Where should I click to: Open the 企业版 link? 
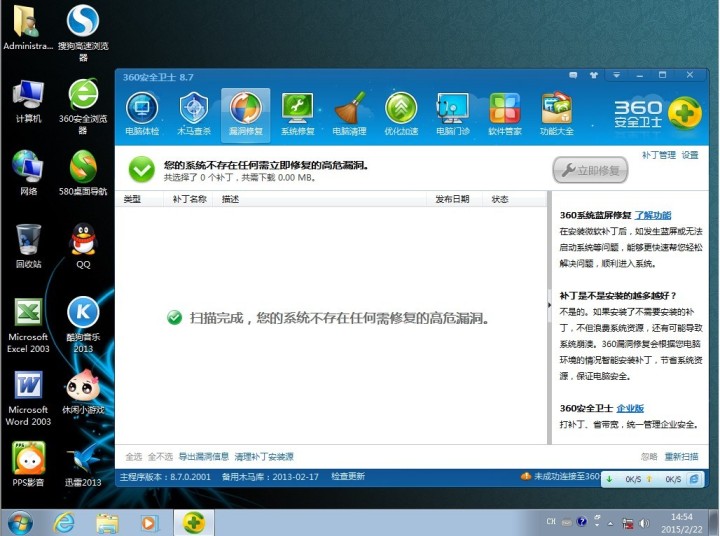(630, 408)
